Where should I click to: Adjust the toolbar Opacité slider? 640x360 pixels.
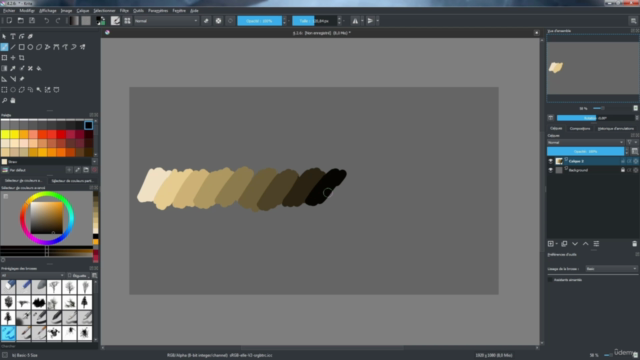coord(260,21)
